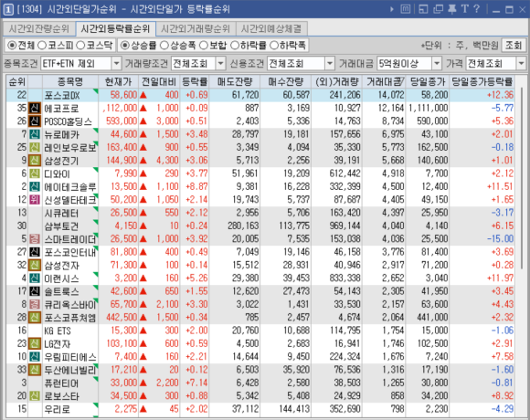
Task: Select the KG ETS stock name
Action: (x=58, y=331)
